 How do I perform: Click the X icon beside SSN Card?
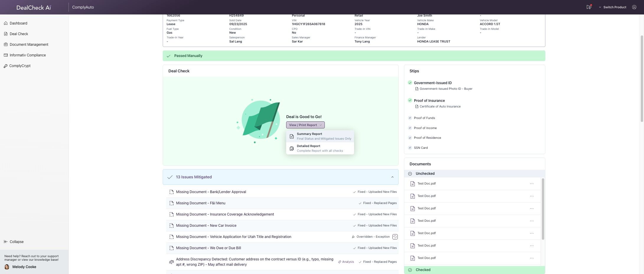tap(410, 148)
